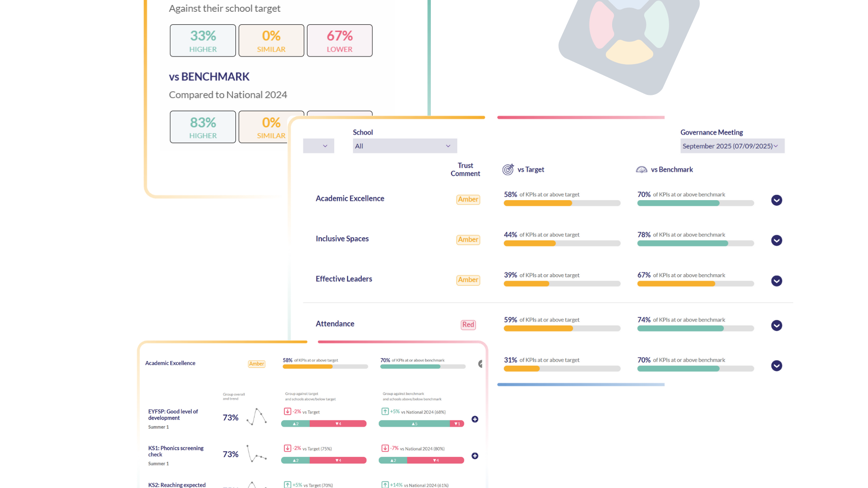868x488 pixels.
Task: Click plus icon for EYFSP Good level row
Action: coord(475,419)
